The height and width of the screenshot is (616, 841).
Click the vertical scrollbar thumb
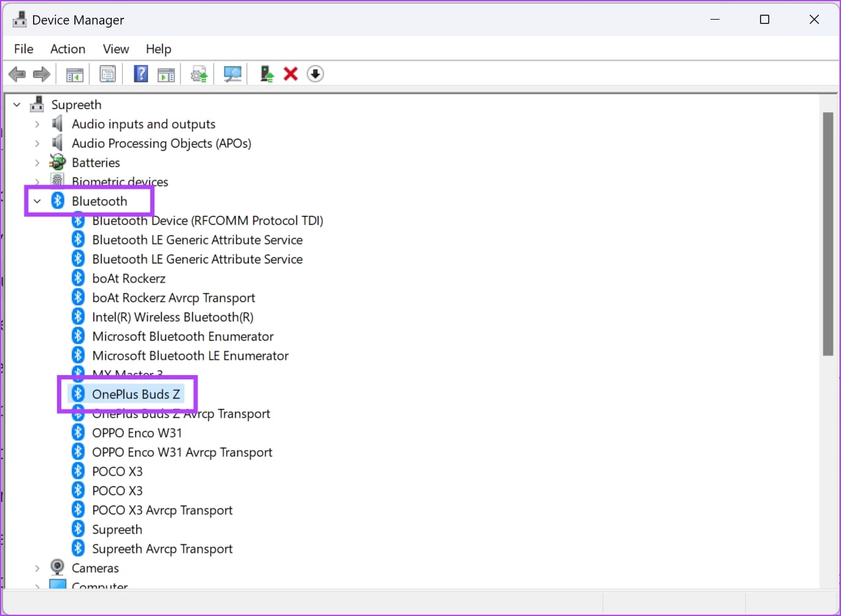[x=828, y=233]
